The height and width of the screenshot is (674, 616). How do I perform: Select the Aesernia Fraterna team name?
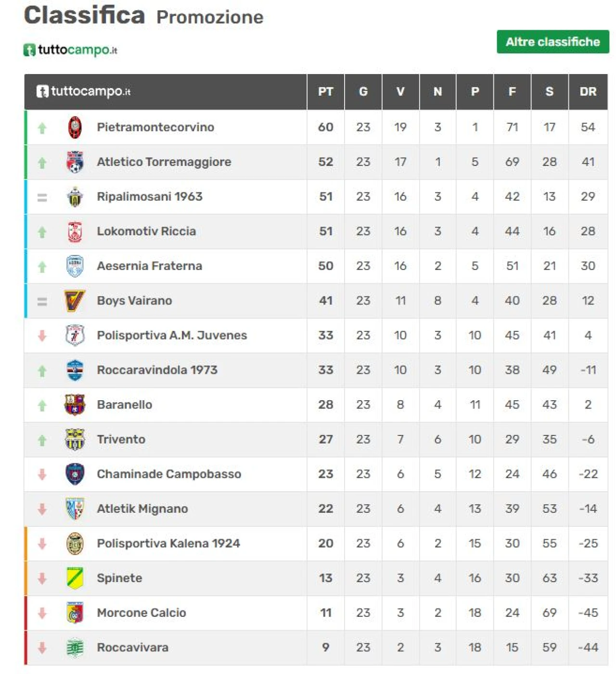pos(149,266)
